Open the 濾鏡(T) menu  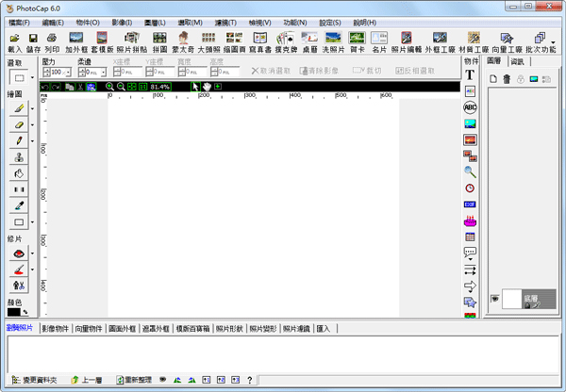pyautogui.click(x=225, y=23)
